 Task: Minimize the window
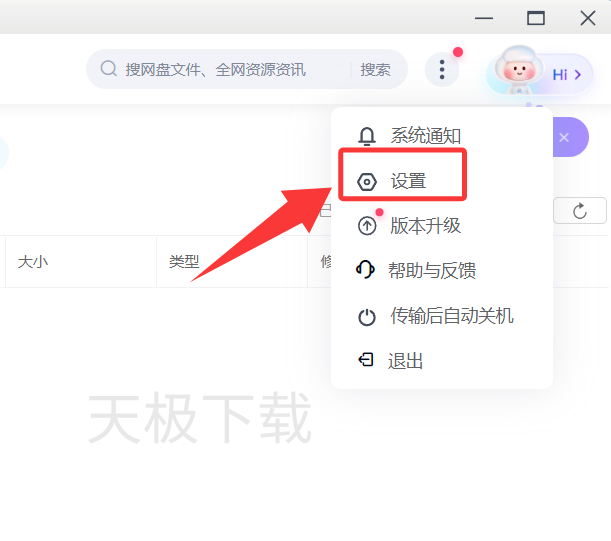[484, 18]
